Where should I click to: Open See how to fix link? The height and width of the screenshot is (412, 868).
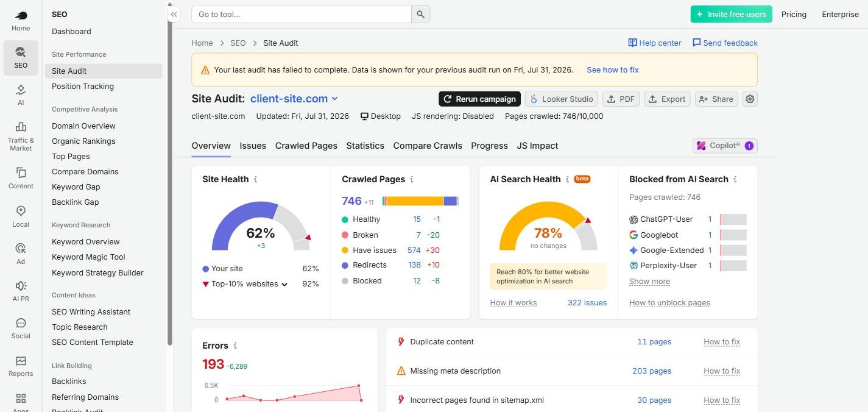click(613, 69)
